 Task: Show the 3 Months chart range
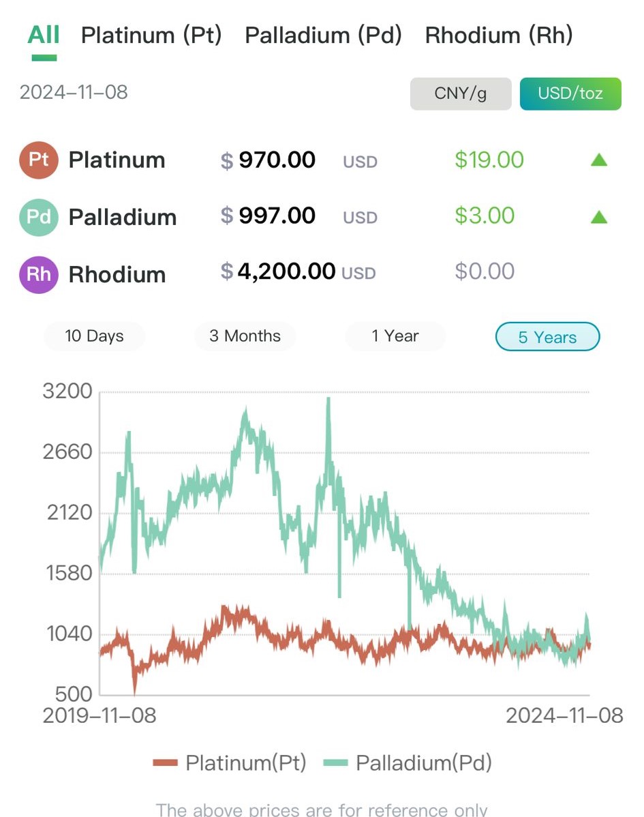[245, 336]
